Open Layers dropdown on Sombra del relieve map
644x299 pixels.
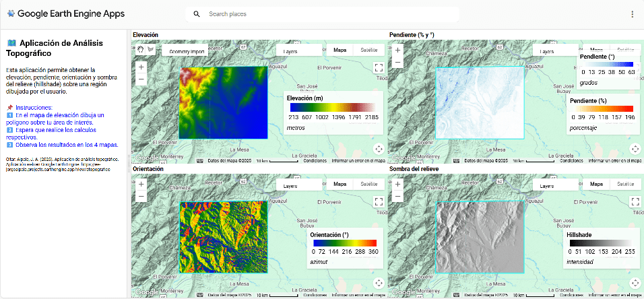[x=546, y=185]
